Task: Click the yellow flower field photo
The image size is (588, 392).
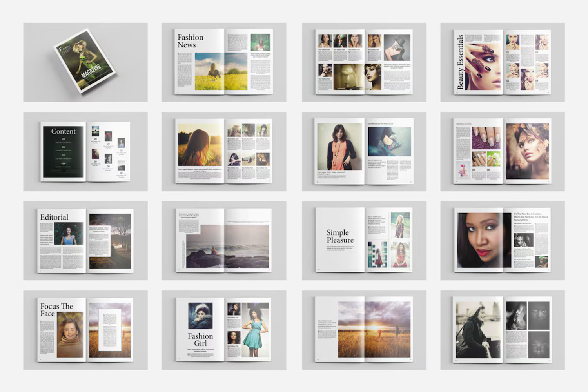Action: tap(221, 72)
